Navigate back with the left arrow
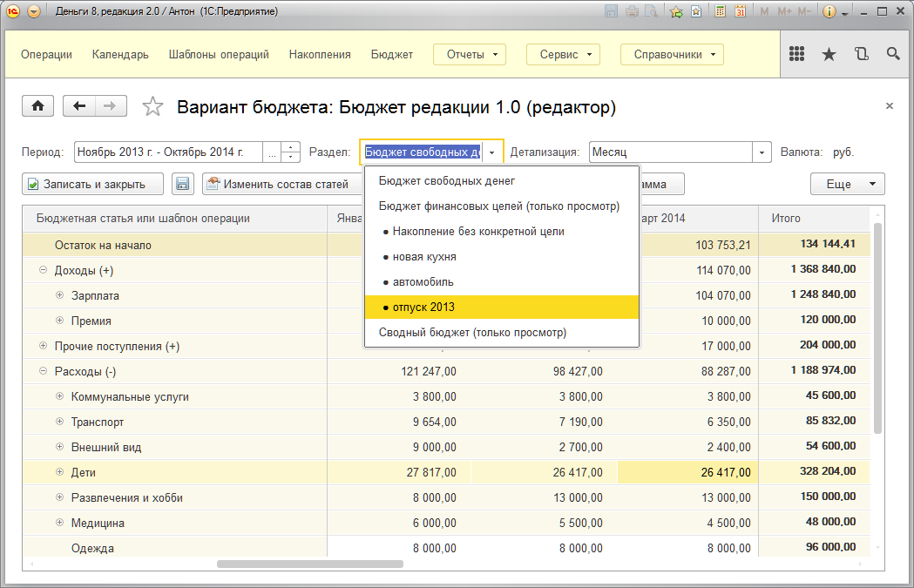 coord(79,106)
